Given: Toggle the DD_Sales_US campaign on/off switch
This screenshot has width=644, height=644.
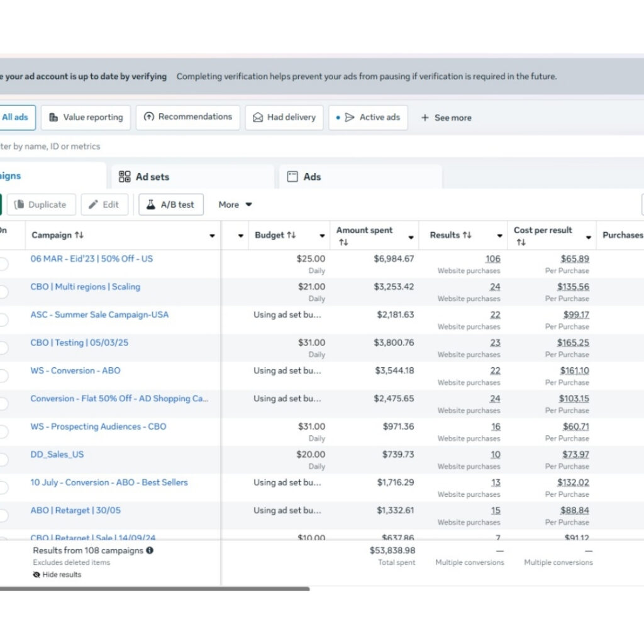Looking at the screenshot, I should click(3, 460).
